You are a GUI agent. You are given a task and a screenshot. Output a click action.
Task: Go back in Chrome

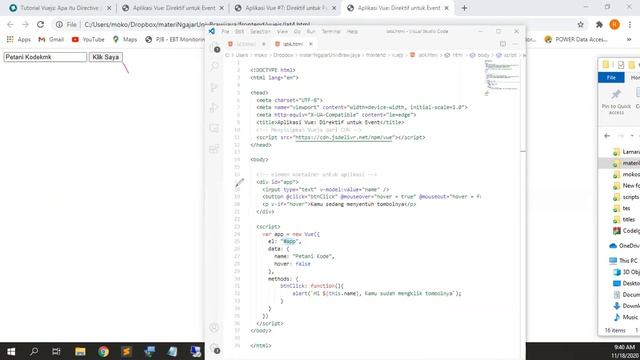11,24
